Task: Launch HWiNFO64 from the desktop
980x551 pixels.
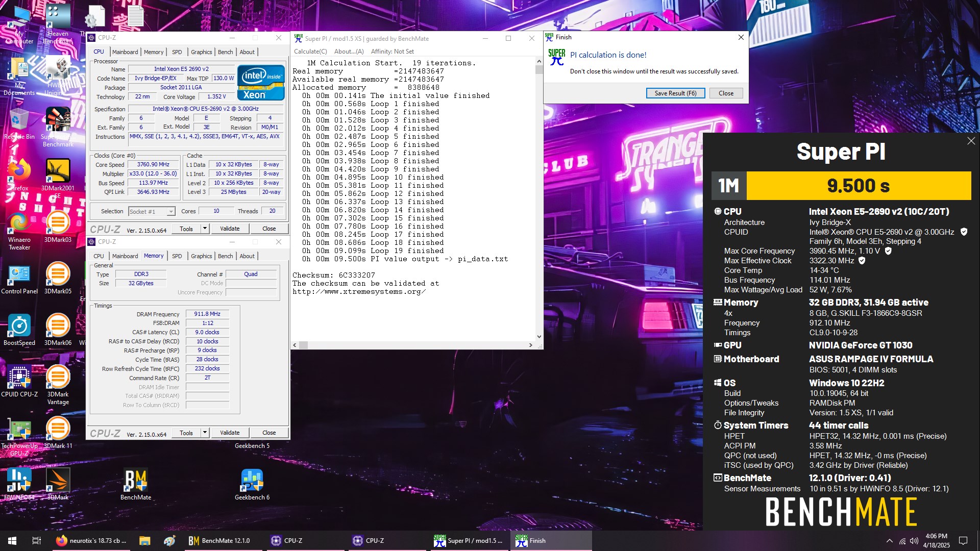Action: coord(19,485)
